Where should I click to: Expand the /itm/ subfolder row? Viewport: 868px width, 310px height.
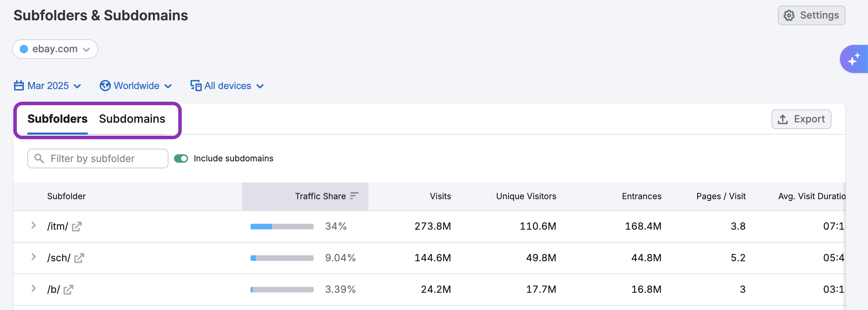pos(34,225)
